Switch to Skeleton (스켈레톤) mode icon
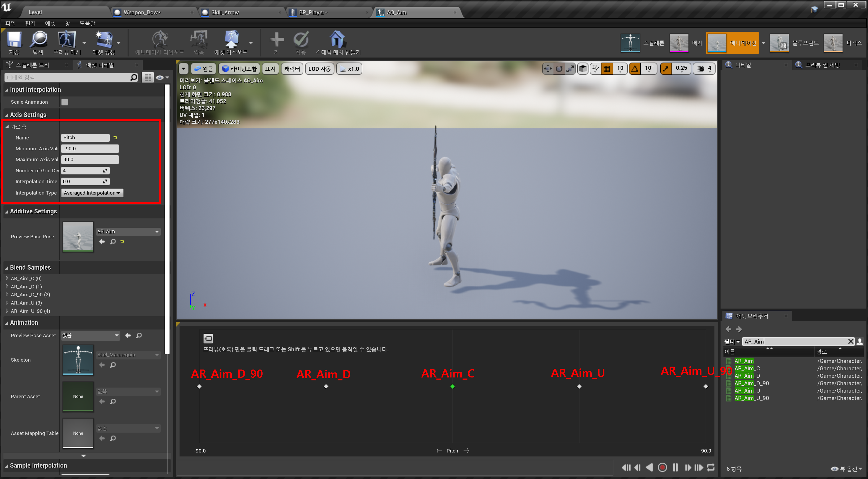Viewport: 868px width, 479px height. coord(630,43)
